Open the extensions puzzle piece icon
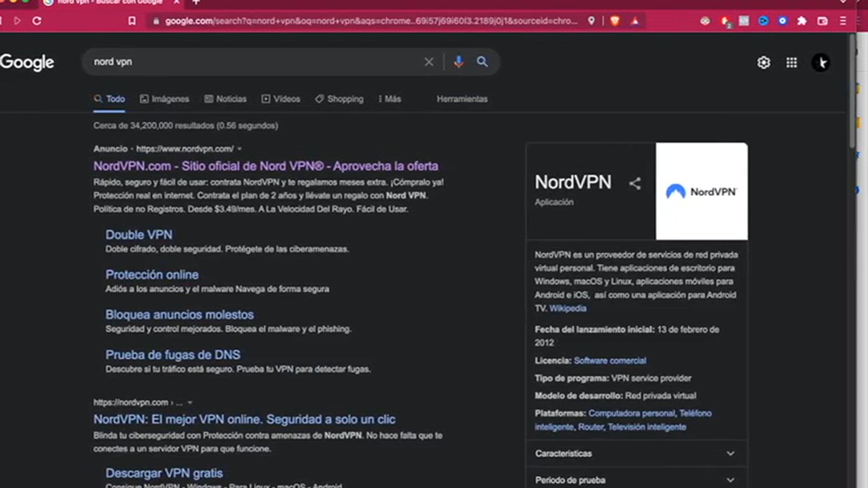 tap(802, 21)
